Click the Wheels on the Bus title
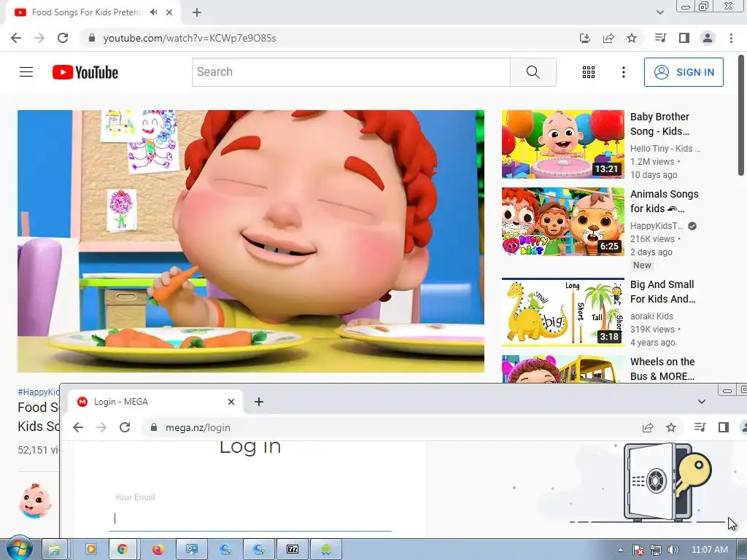Viewport: 747px width, 560px height. point(662,369)
